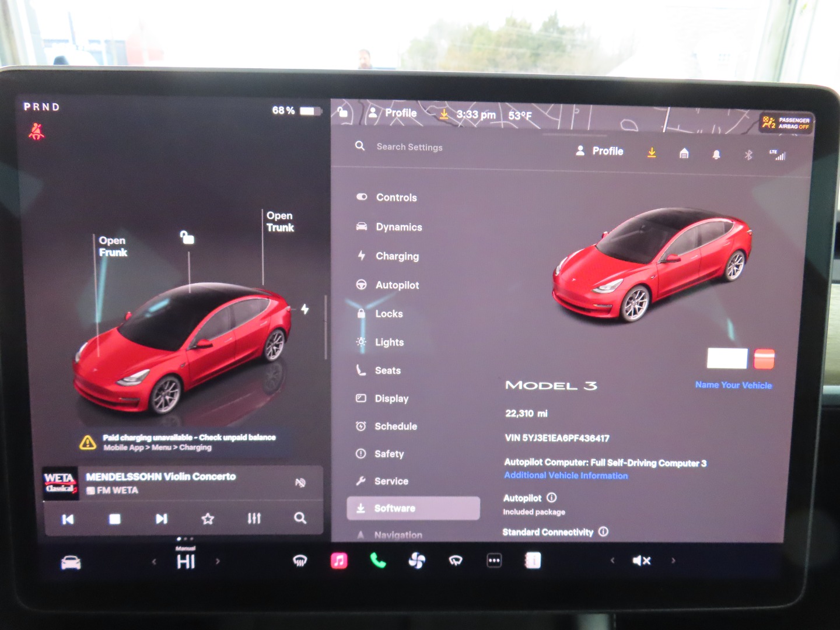The image size is (840, 630).
Task: Open the media equalizer settings
Action: 254,518
